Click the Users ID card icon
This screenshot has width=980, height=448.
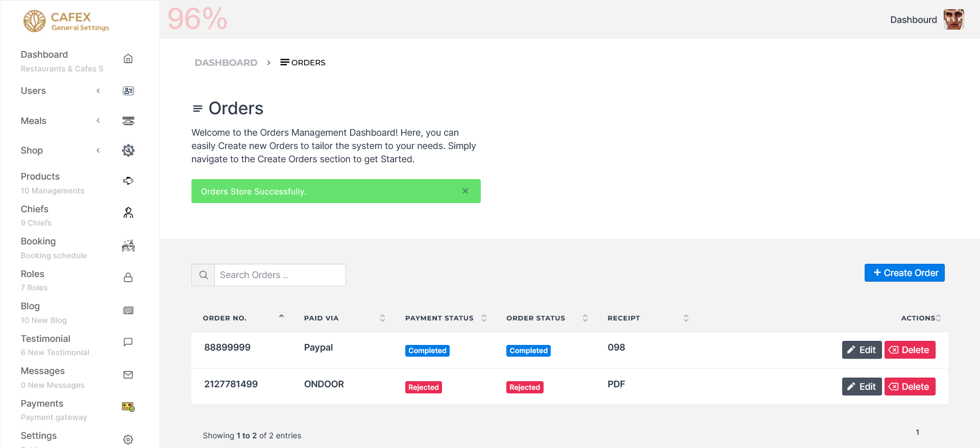[x=128, y=91]
